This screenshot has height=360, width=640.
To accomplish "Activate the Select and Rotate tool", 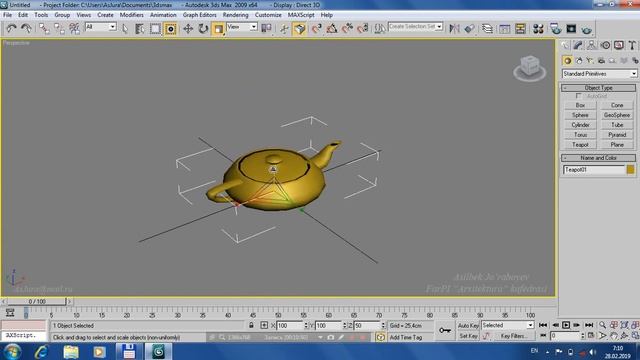I will (x=203, y=29).
